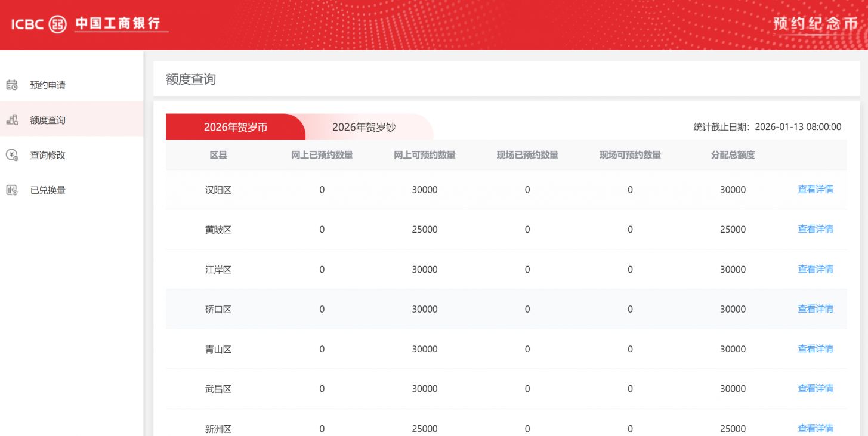Image resolution: width=868 pixels, height=436 pixels.
Task: Switch to the 2026年贺岁钞 tab
Action: click(x=364, y=127)
